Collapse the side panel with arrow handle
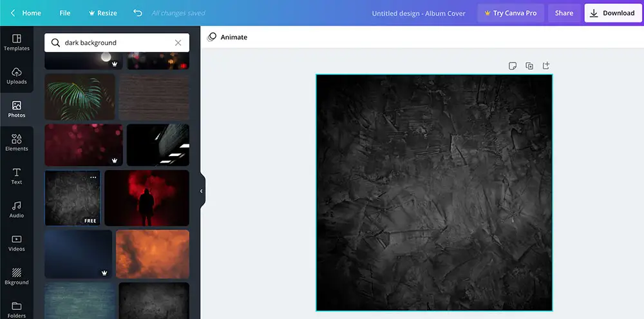This screenshot has width=644, height=319. [201, 191]
